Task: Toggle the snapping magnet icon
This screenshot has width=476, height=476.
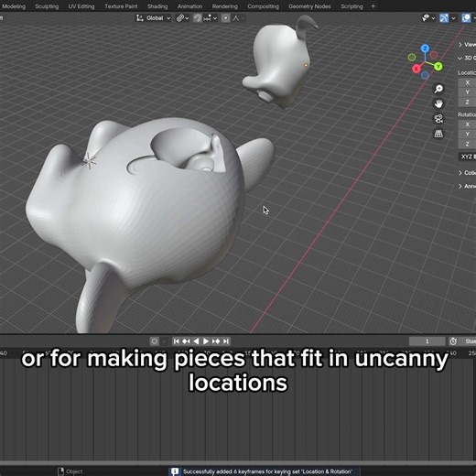Action: (198, 18)
